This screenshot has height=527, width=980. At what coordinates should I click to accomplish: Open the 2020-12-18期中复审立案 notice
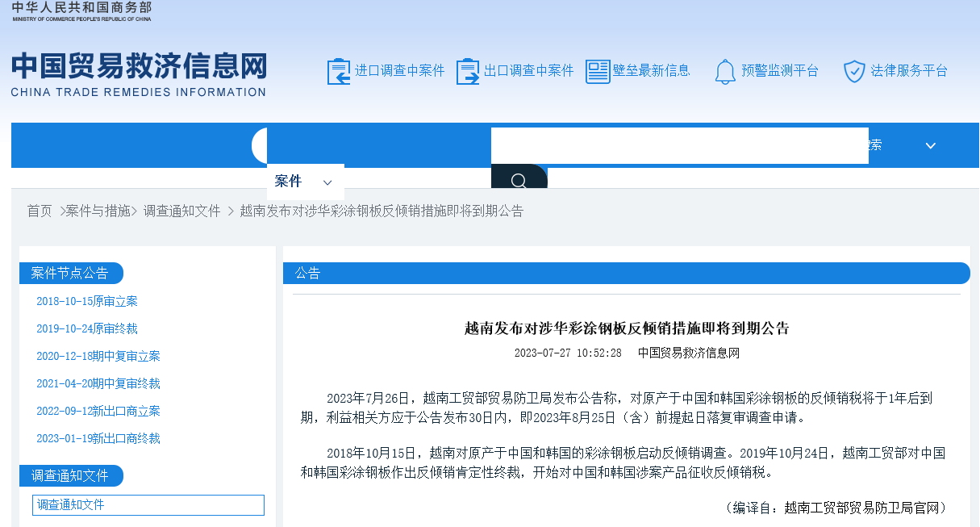pyautogui.click(x=98, y=357)
